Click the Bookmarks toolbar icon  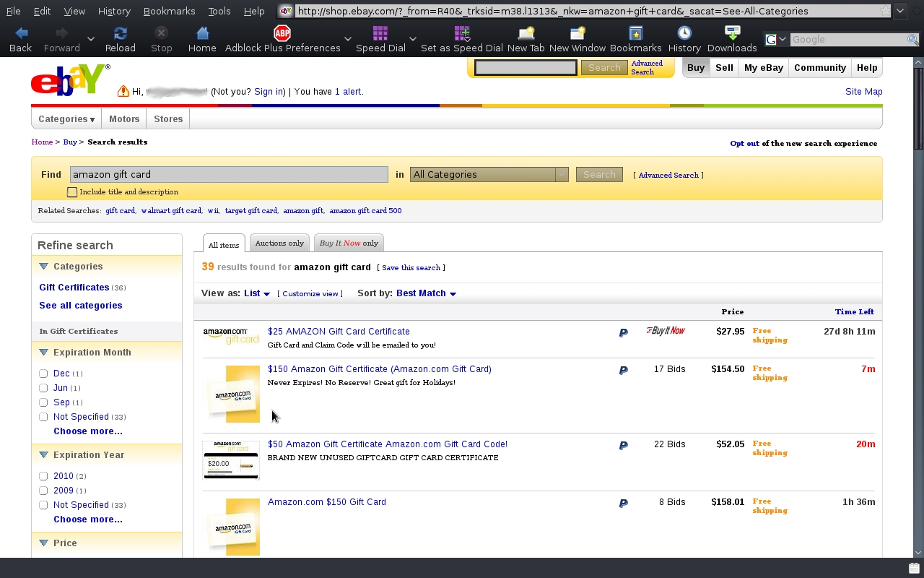point(635,33)
